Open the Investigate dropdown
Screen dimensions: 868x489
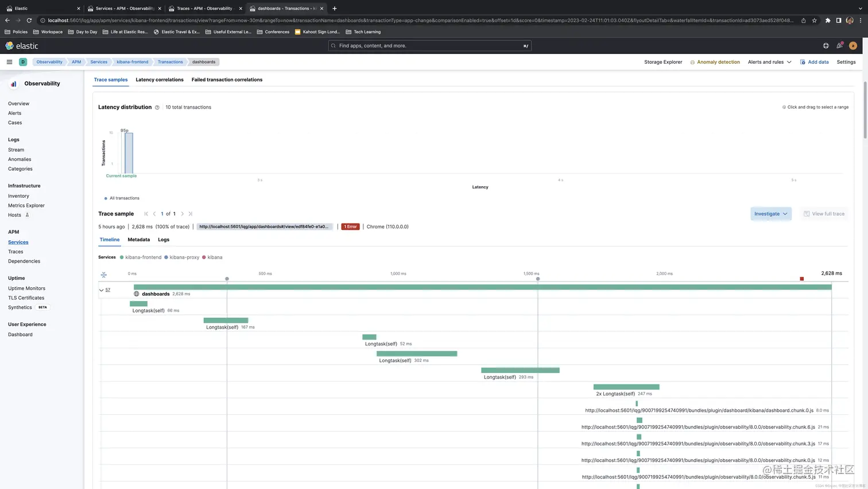771,214
